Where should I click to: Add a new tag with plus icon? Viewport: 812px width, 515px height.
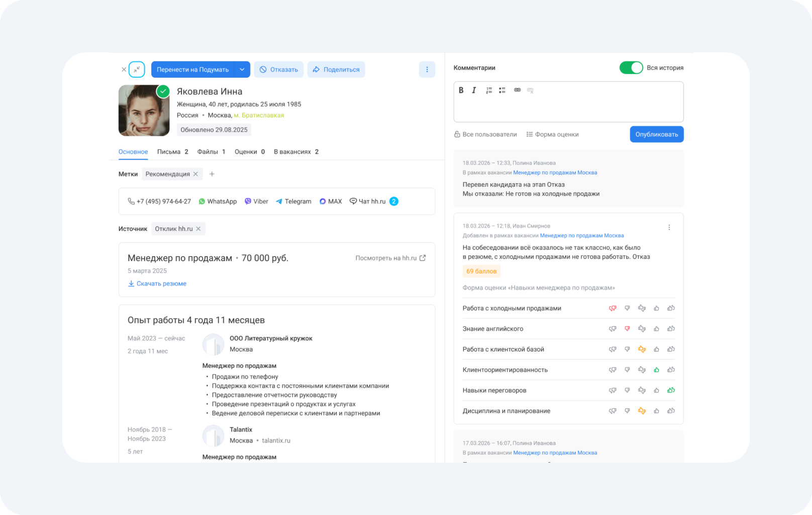point(212,174)
